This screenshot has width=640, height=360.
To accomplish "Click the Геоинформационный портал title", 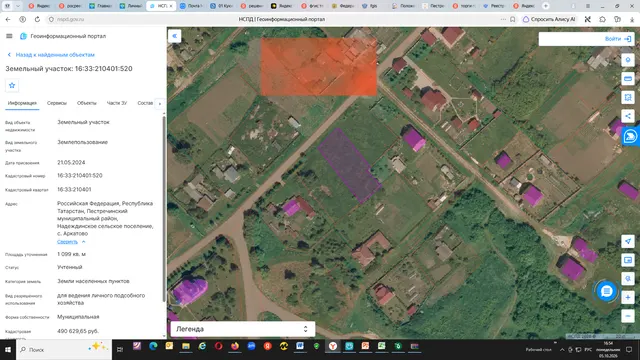I will click(x=68, y=36).
